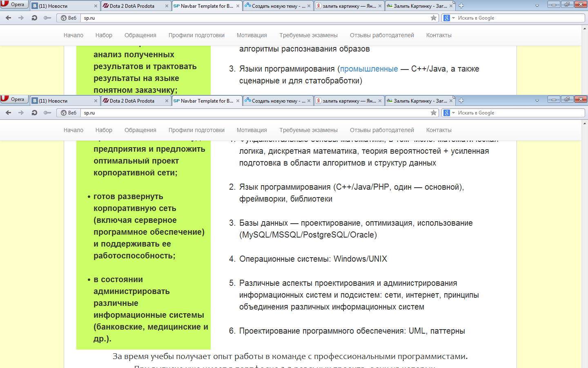Click 'Проектирование программного обеспечения: UML, паттерны' item
This screenshot has height=368, width=588.
(x=352, y=331)
